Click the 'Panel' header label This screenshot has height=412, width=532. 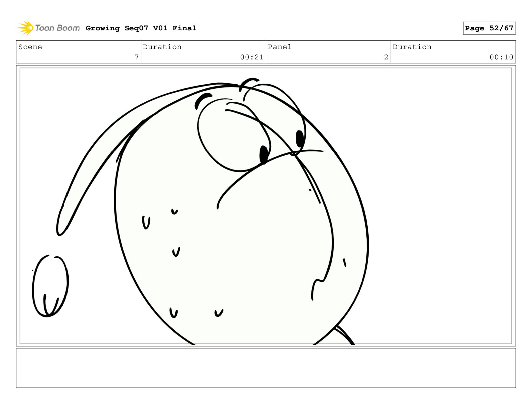click(280, 47)
